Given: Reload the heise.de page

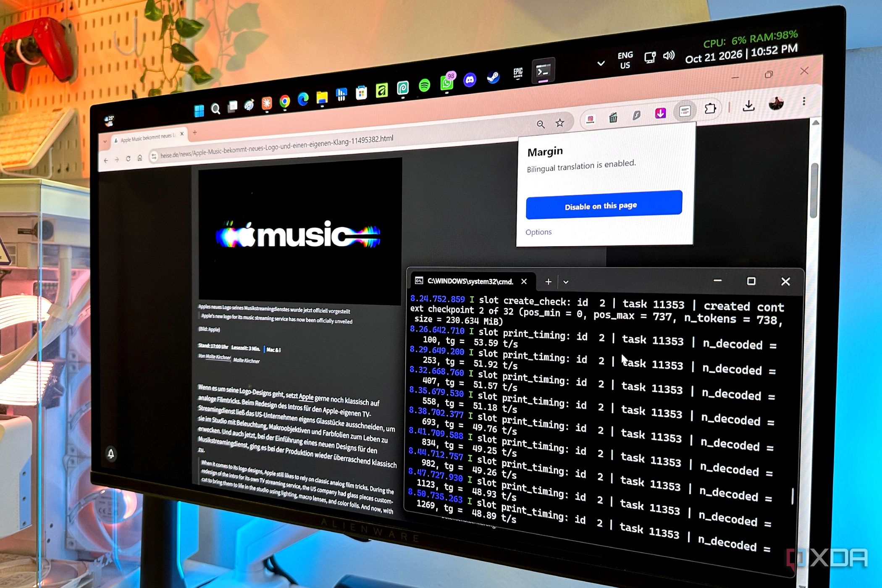Looking at the screenshot, I should tap(128, 159).
